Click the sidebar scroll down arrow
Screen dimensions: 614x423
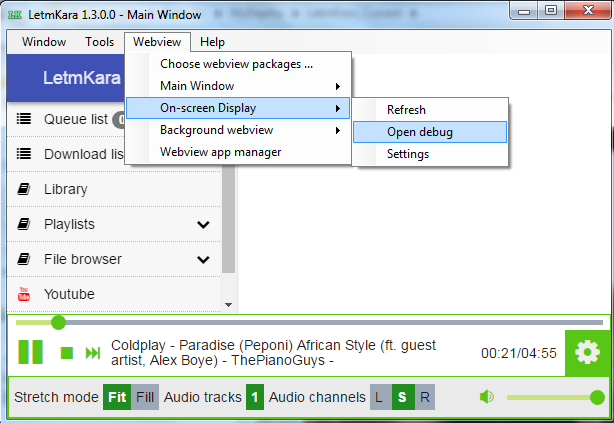click(229, 305)
